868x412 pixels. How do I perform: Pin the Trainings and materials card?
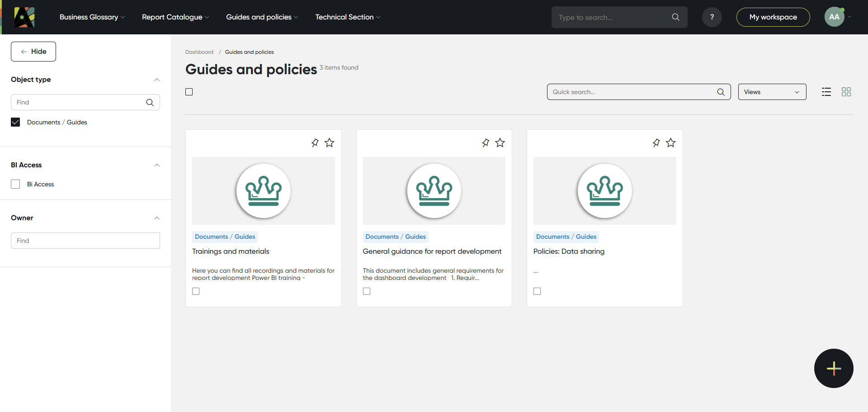[x=315, y=143]
